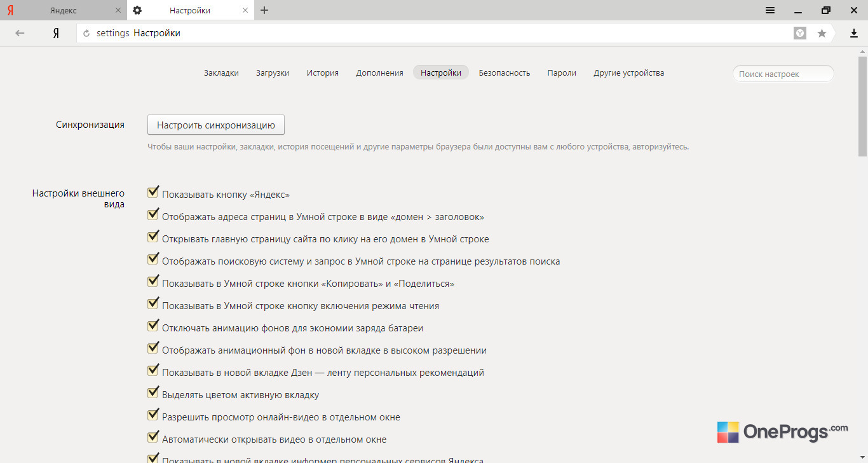This screenshot has height=463, width=868.
Task: Click the Настроить синхронизацию button
Action: (216, 125)
